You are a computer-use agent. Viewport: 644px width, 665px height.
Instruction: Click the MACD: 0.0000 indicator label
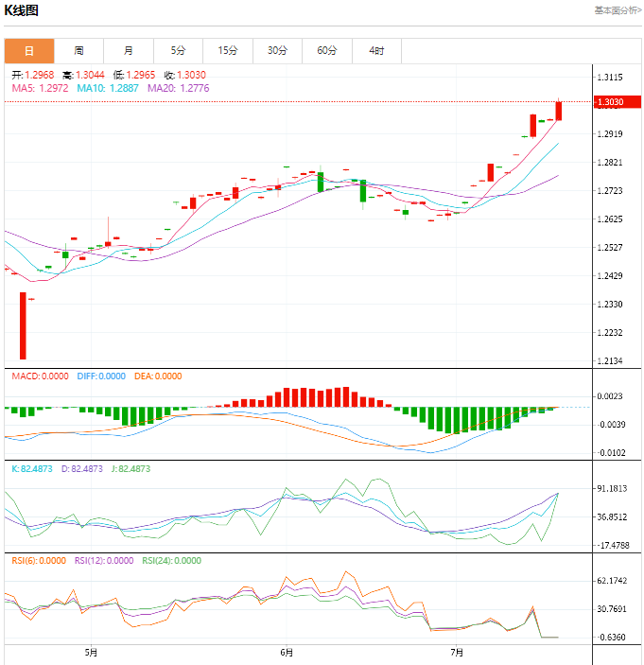41,376
